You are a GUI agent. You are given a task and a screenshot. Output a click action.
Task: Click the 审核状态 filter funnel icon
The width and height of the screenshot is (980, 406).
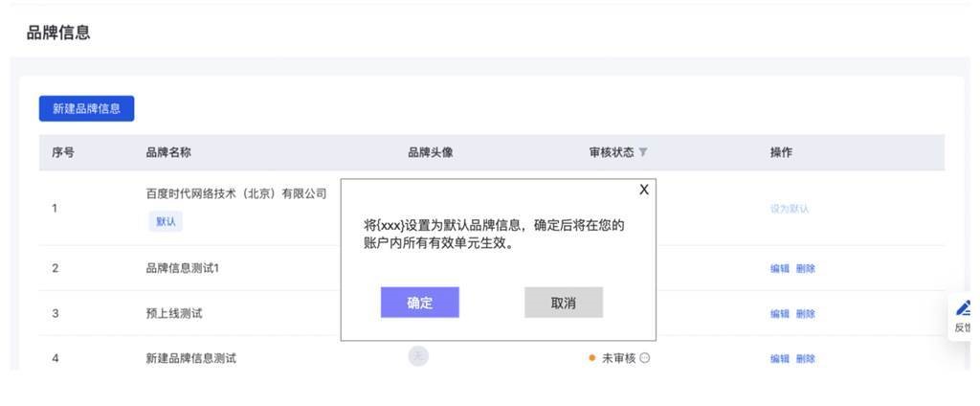point(643,153)
